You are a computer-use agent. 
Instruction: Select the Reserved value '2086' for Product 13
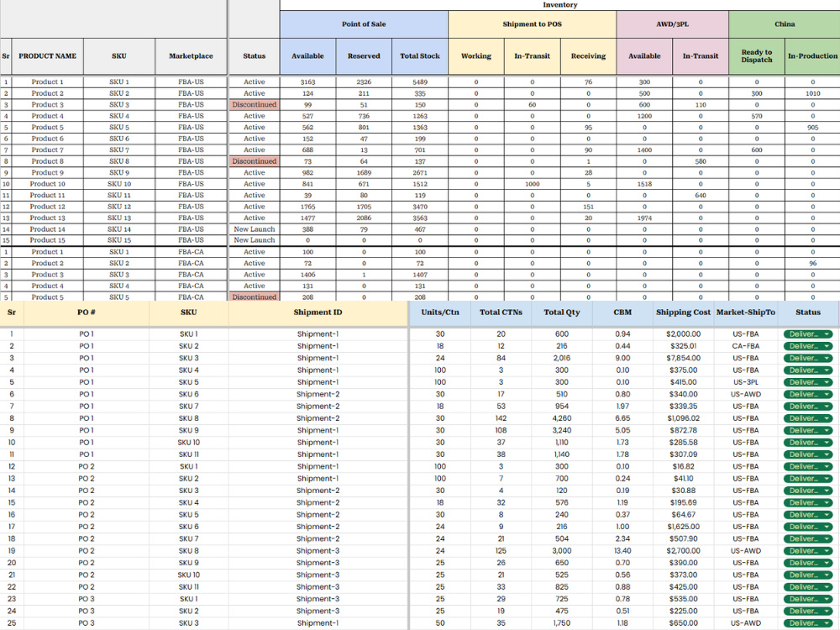click(x=364, y=218)
